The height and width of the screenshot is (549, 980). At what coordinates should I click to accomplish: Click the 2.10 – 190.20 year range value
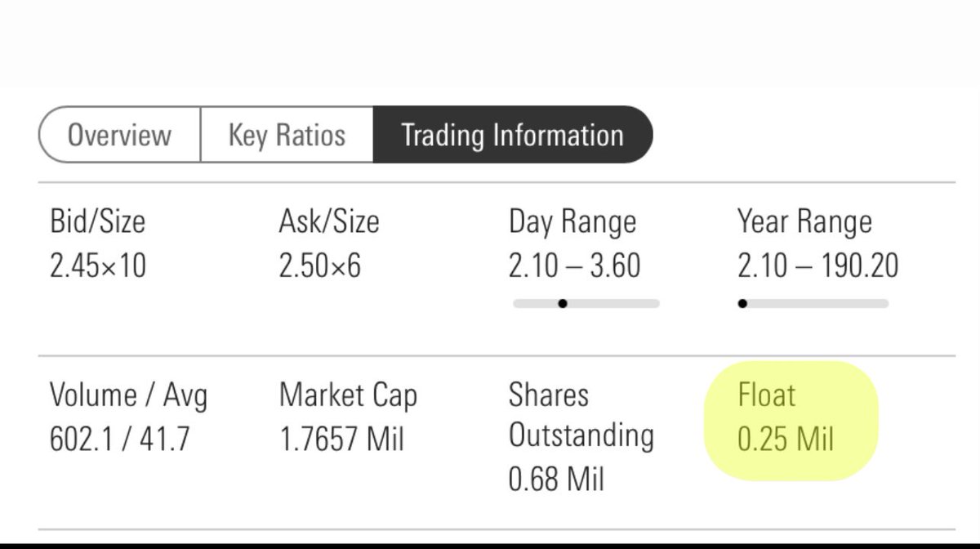tap(817, 266)
